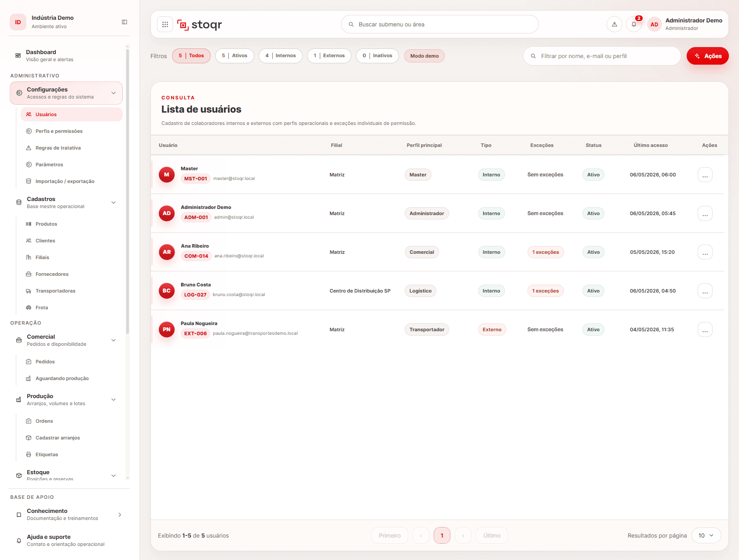The width and height of the screenshot is (739, 560).
Task: Click the Frota car icon
Action: (x=29, y=307)
